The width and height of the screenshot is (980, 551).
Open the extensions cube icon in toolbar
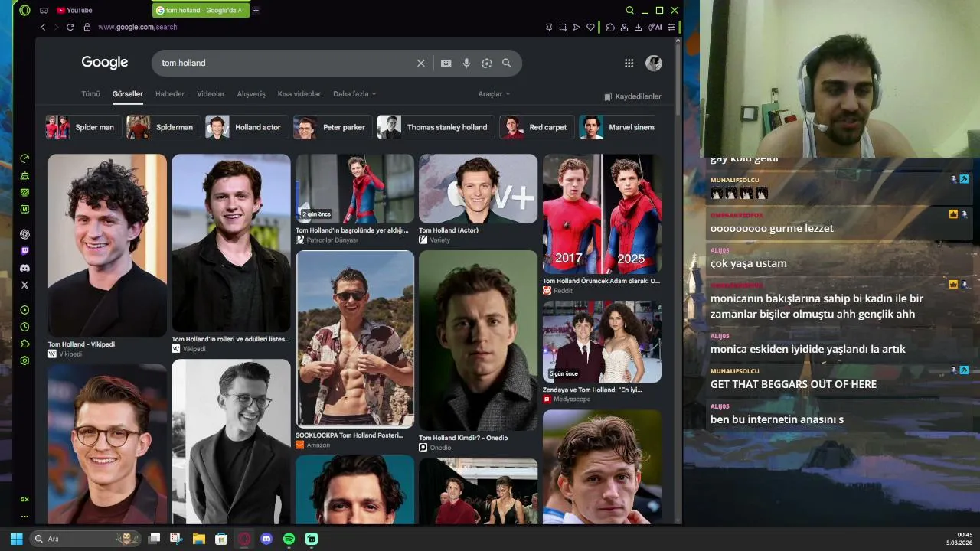[x=610, y=27]
